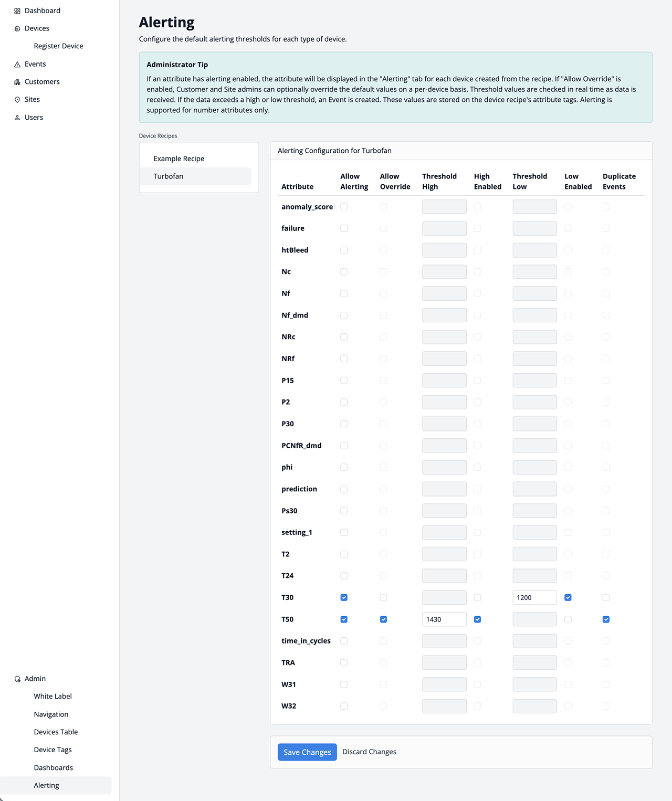Click Discard Changes link

369,752
